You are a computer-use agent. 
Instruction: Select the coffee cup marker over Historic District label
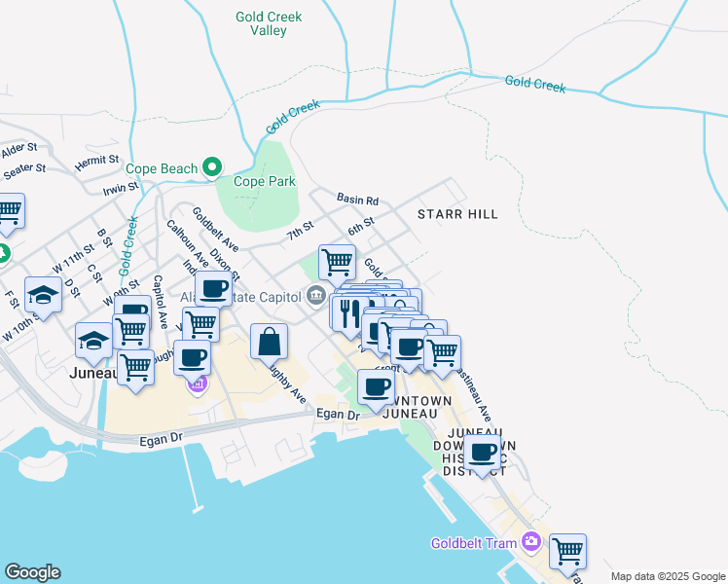tap(483, 454)
